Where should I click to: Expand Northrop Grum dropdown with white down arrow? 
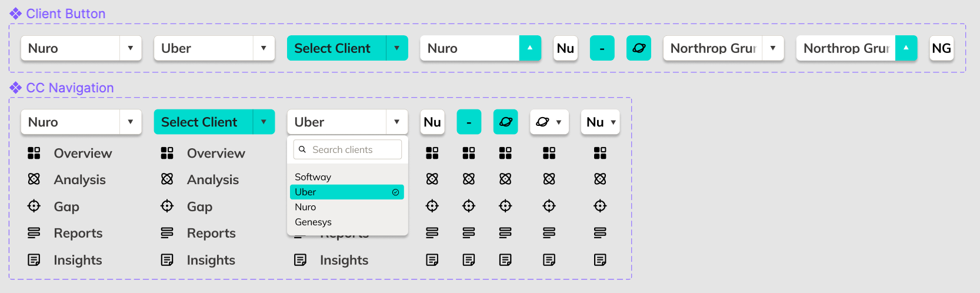(773, 48)
